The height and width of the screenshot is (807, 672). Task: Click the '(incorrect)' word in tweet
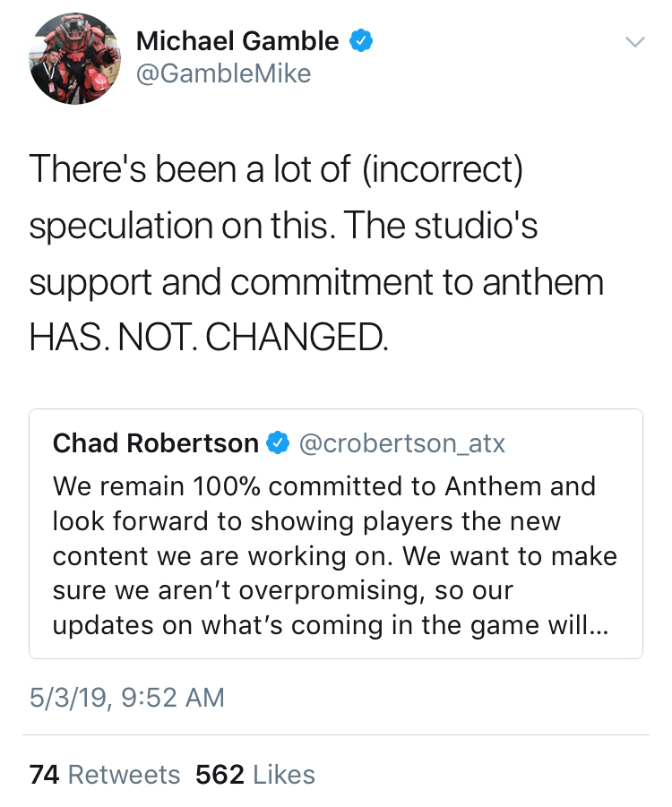[443, 170]
